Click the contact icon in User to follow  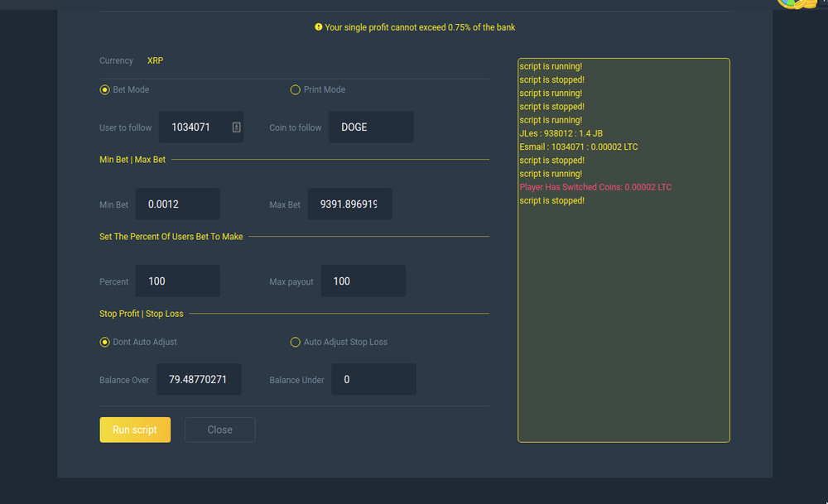point(236,127)
